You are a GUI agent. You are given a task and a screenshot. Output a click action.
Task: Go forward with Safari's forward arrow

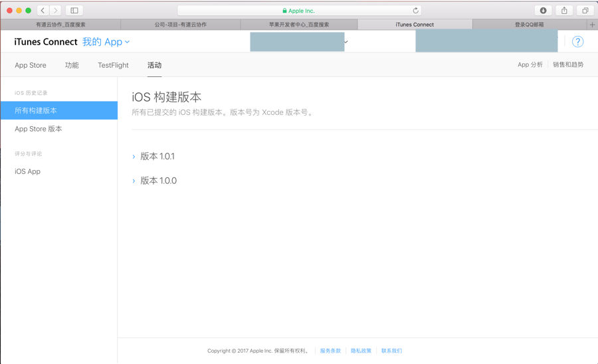point(55,10)
